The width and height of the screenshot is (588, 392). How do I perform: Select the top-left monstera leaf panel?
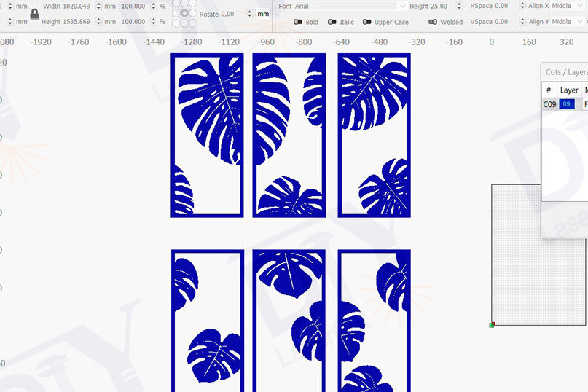point(207,136)
